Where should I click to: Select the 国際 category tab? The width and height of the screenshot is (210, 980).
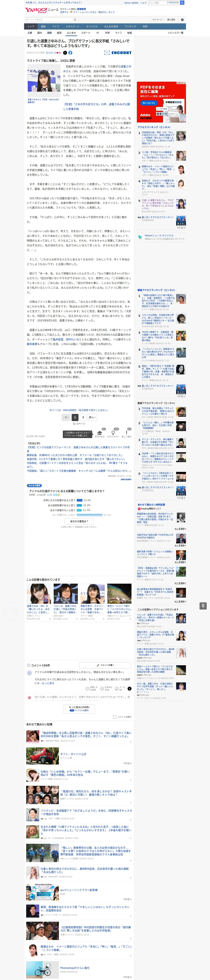tap(49, 33)
